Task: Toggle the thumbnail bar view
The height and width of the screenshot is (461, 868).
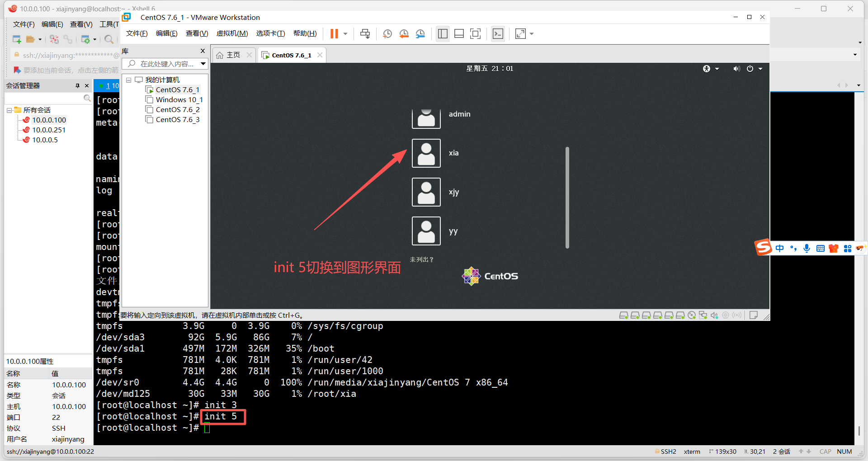Action: pos(459,34)
